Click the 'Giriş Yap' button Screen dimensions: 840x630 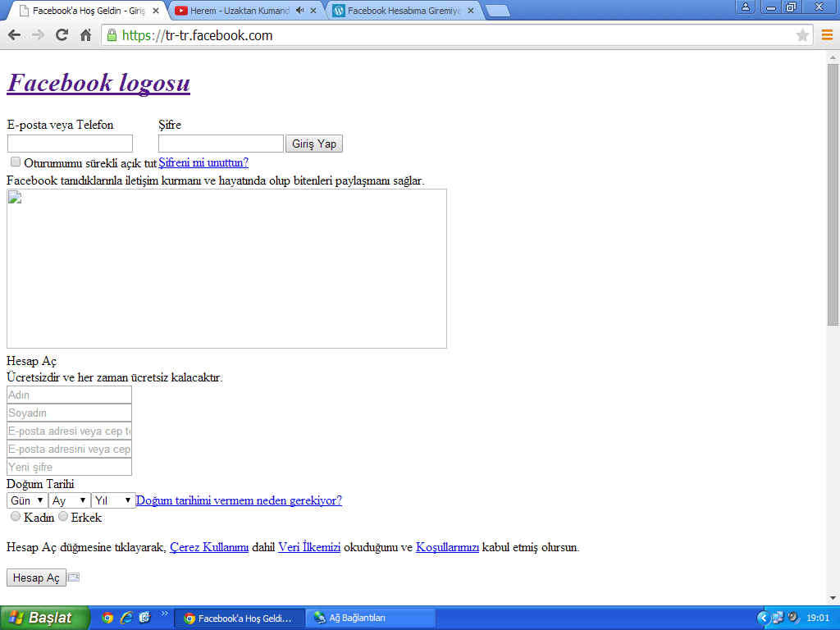coord(314,144)
